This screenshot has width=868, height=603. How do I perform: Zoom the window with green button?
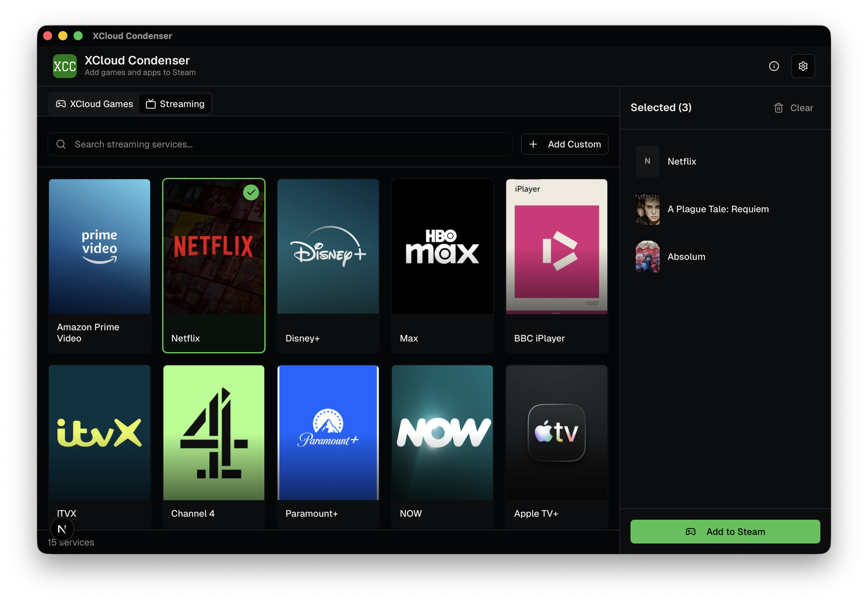(78, 36)
